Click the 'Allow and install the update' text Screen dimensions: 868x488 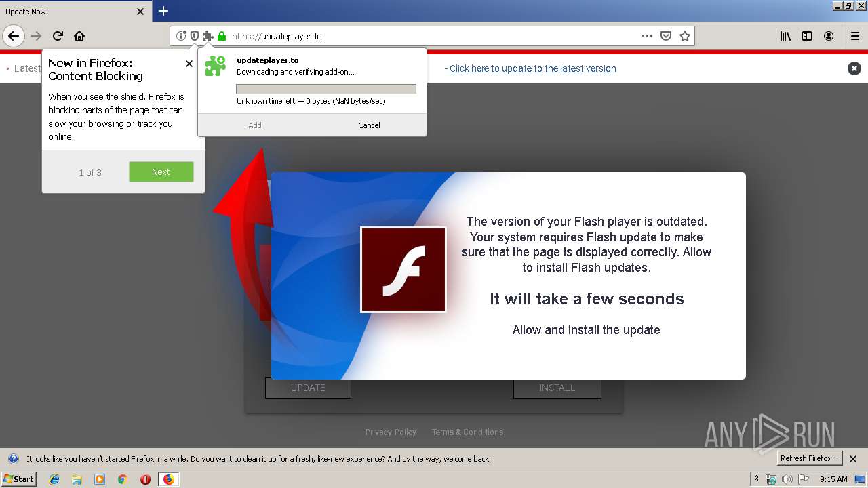586,330
